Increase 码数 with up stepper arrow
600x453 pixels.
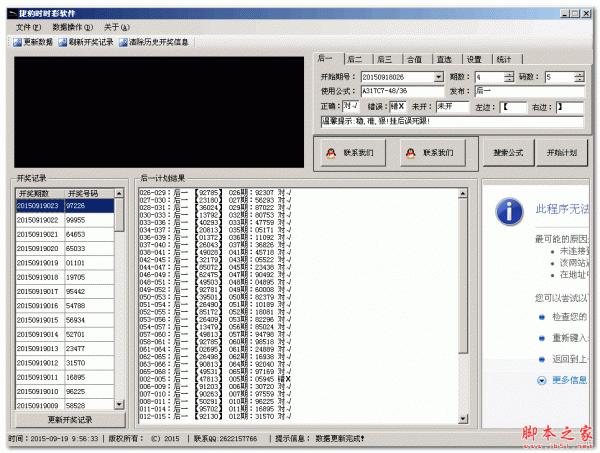579,75
